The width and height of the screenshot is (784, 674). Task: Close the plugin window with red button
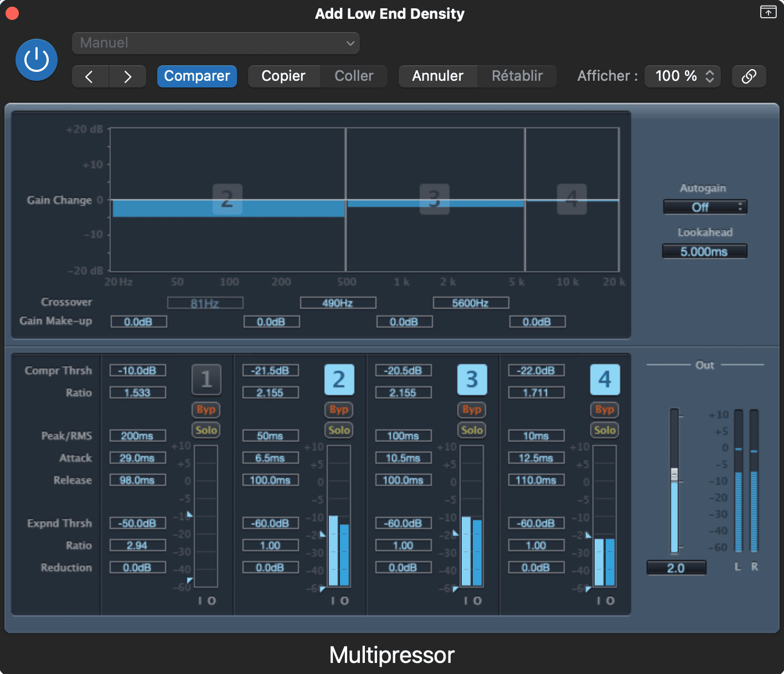point(12,13)
